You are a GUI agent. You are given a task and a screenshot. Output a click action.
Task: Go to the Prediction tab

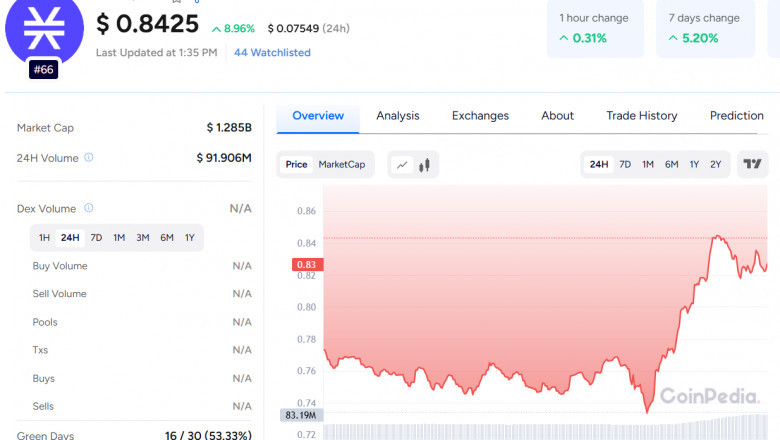click(736, 116)
